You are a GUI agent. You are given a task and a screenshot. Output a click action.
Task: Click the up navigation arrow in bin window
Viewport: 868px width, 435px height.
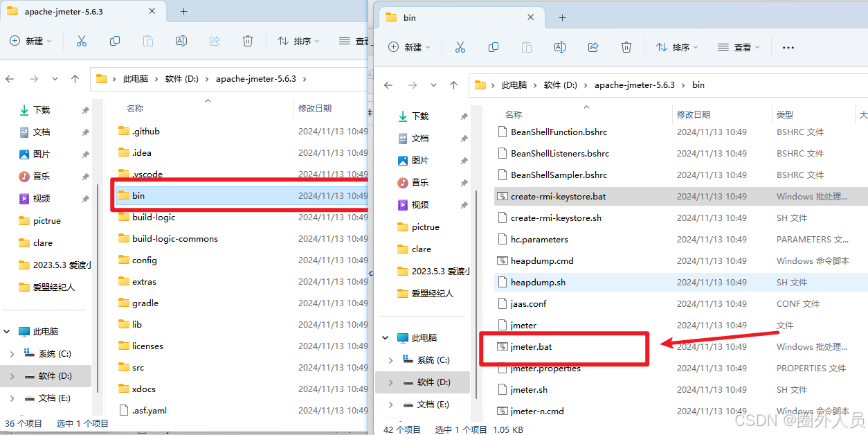pos(454,85)
